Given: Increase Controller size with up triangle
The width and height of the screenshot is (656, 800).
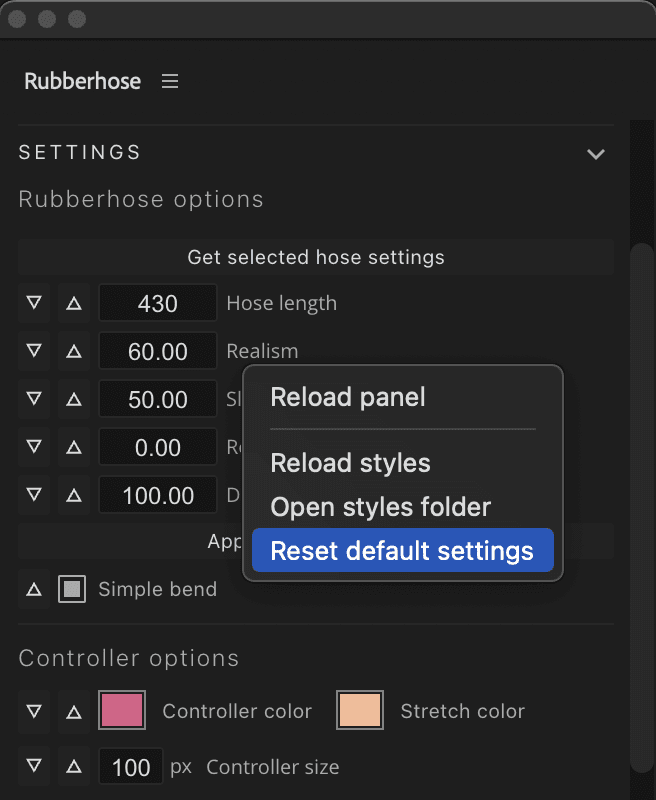Looking at the screenshot, I should point(73,767).
